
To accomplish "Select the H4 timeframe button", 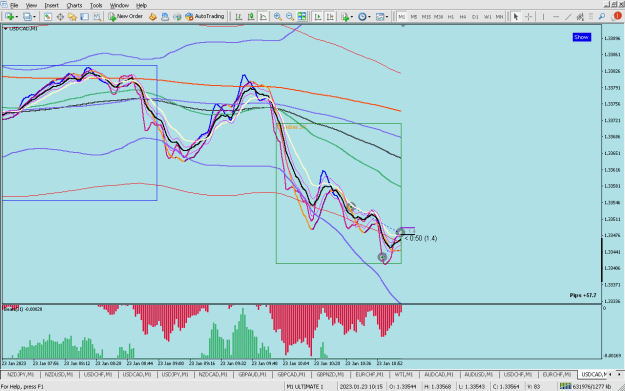I will tap(463, 17).
